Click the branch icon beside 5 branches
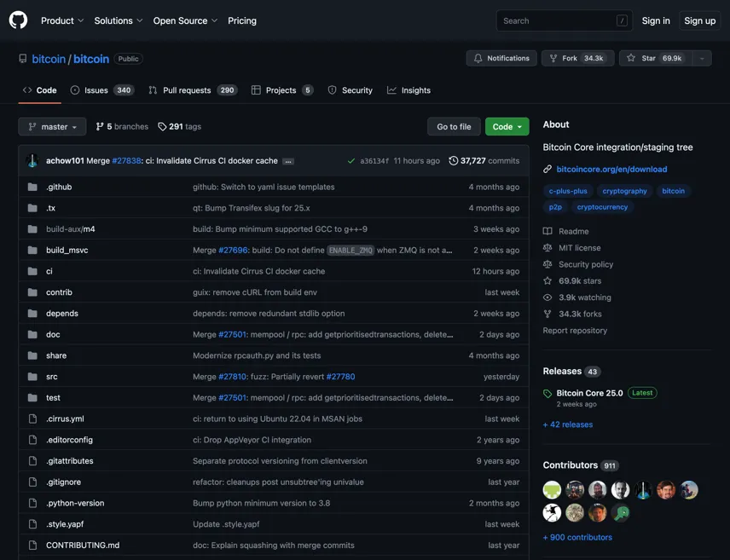Screen dimensions: 730x560 (100, 127)
